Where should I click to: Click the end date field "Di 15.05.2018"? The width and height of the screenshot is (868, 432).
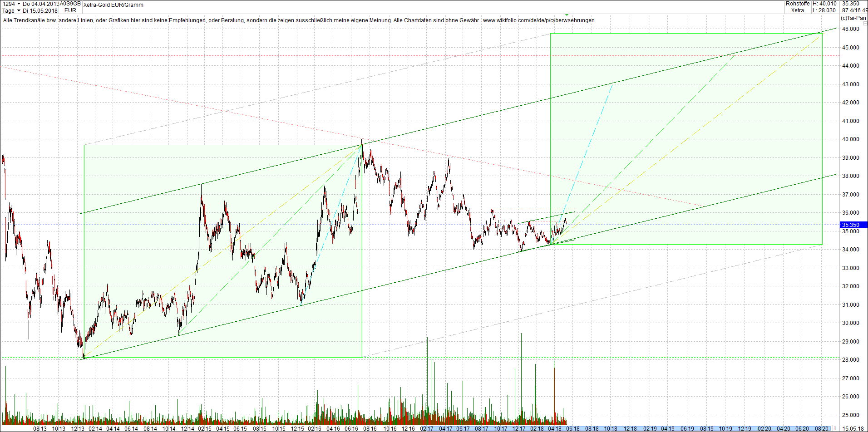(x=41, y=10)
